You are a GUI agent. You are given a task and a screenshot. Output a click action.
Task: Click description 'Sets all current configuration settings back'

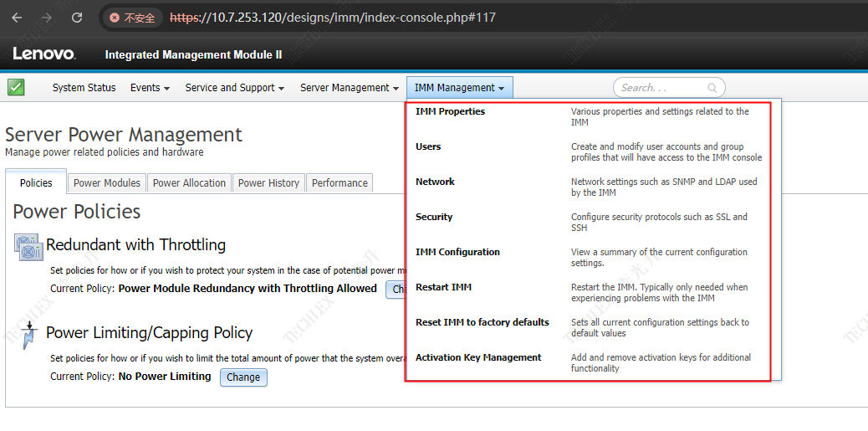tap(660, 327)
